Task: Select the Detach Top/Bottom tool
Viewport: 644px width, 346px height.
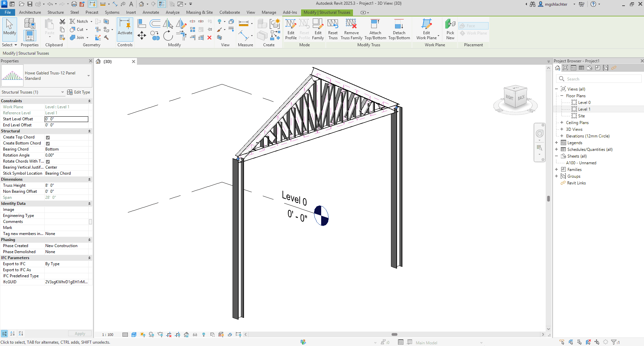Action: coord(399,29)
